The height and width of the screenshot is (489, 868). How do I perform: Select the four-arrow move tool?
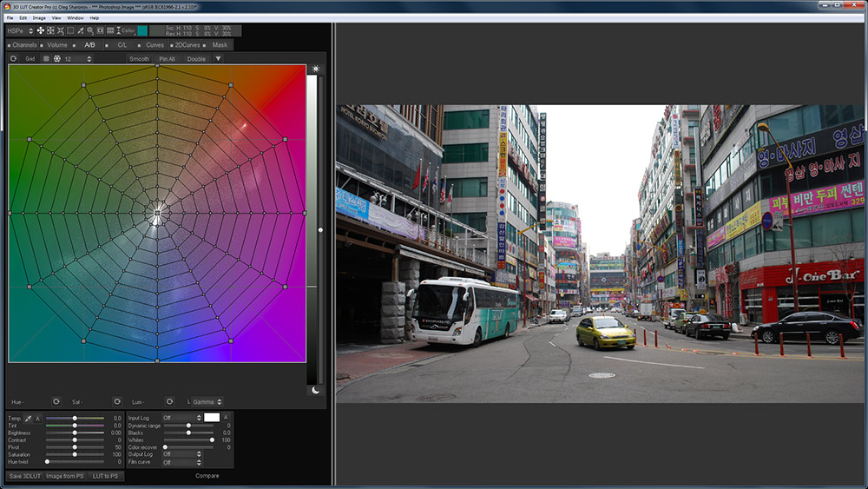coord(40,30)
